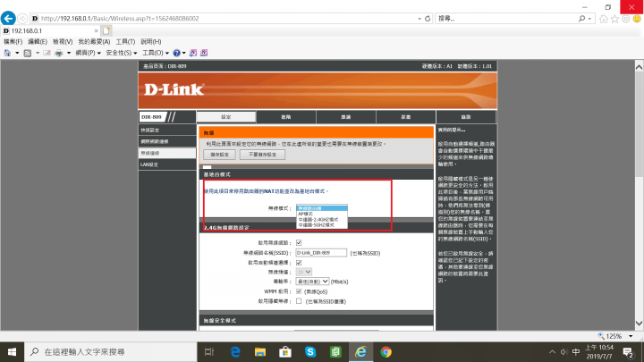
Task: Open Task View on the taskbar
Action: (209, 352)
